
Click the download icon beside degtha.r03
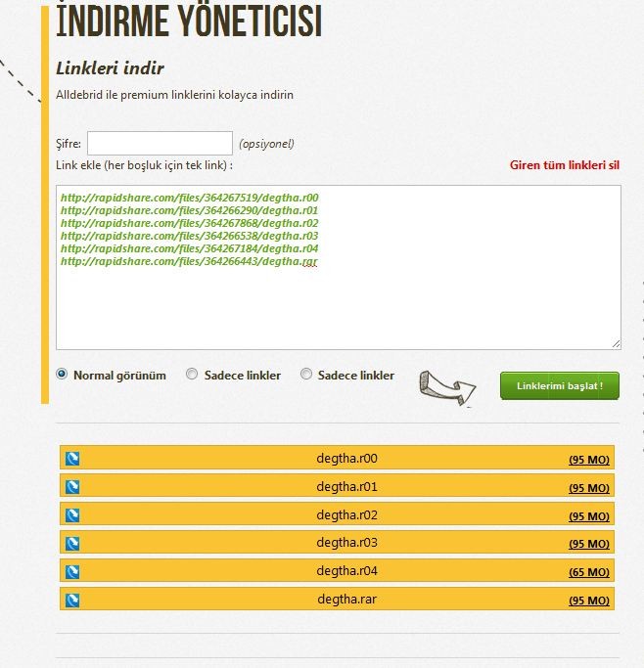pyautogui.click(x=72, y=543)
